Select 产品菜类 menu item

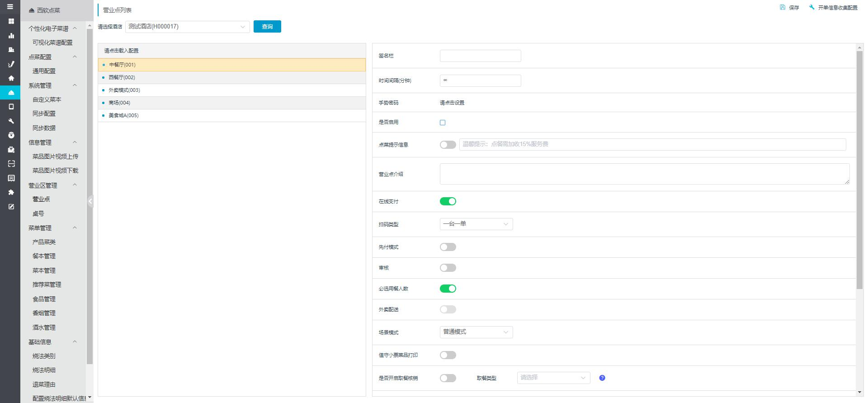click(x=44, y=242)
